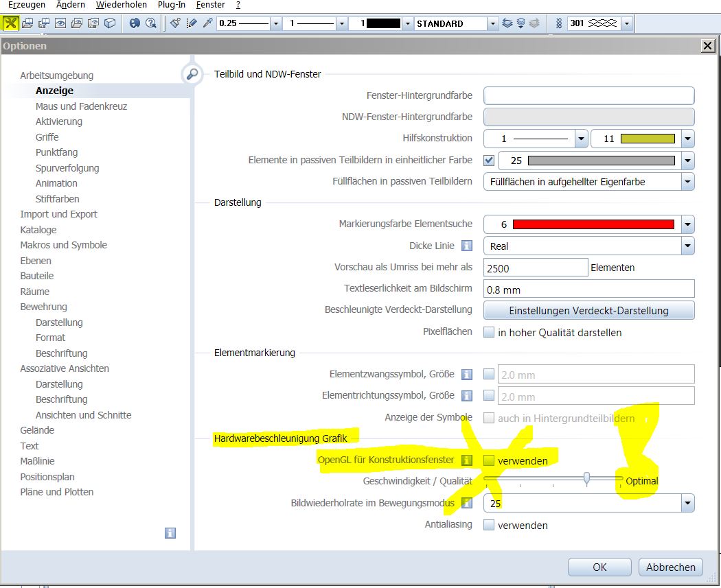The width and height of the screenshot is (721, 588).
Task: Enable OpenGL für Konstruktionsfenster checkbox
Action: pos(489,460)
